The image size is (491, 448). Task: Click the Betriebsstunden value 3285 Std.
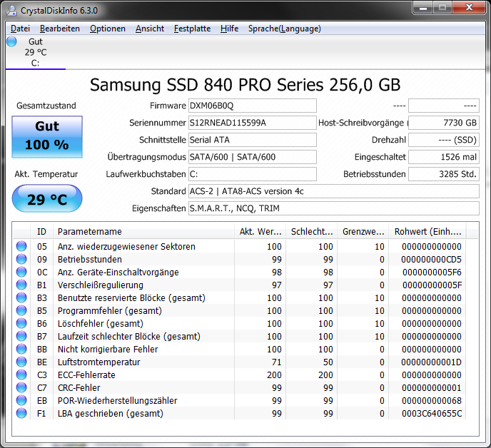pyautogui.click(x=444, y=174)
